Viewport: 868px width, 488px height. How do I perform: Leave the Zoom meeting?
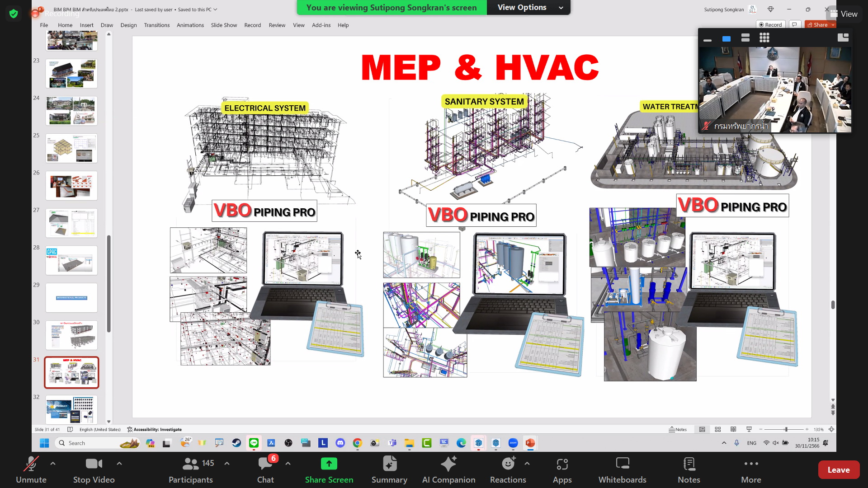click(x=839, y=470)
